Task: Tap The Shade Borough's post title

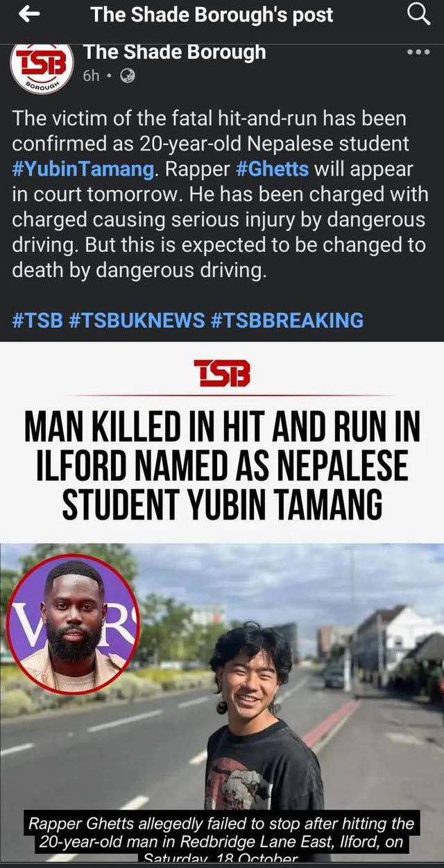Action: tap(212, 14)
